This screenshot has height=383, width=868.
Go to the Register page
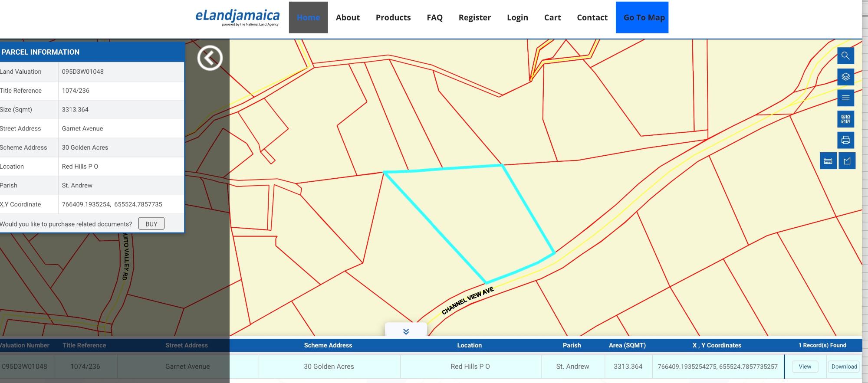(474, 18)
